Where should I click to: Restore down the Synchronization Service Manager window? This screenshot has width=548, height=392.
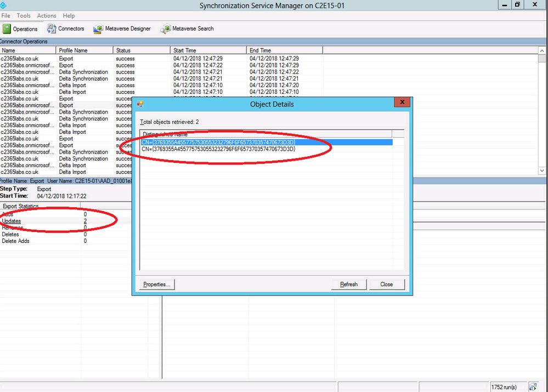pos(518,4)
